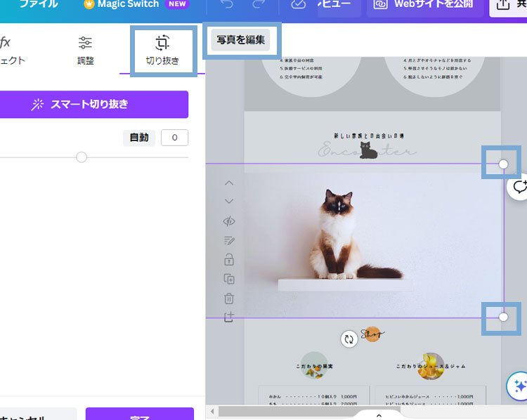Click the move page down chevron

pyautogui.click(x=229, y=201)
